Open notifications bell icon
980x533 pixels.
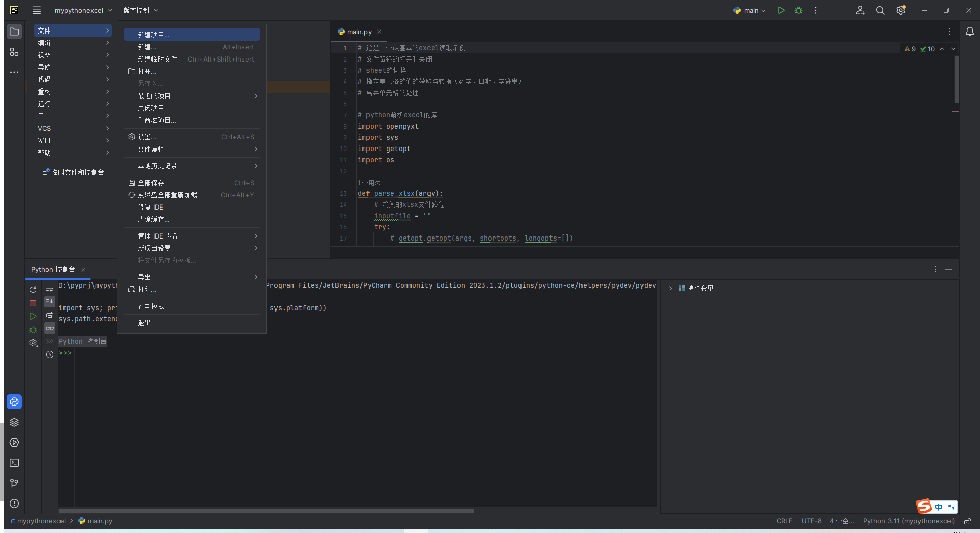970,32
